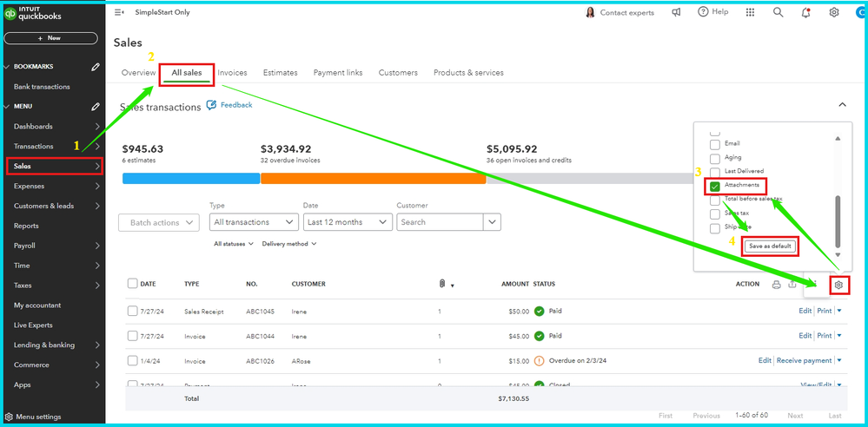Click the Menu settings gear icon
The width and height of the screenshot is (868, 427).
9,417
